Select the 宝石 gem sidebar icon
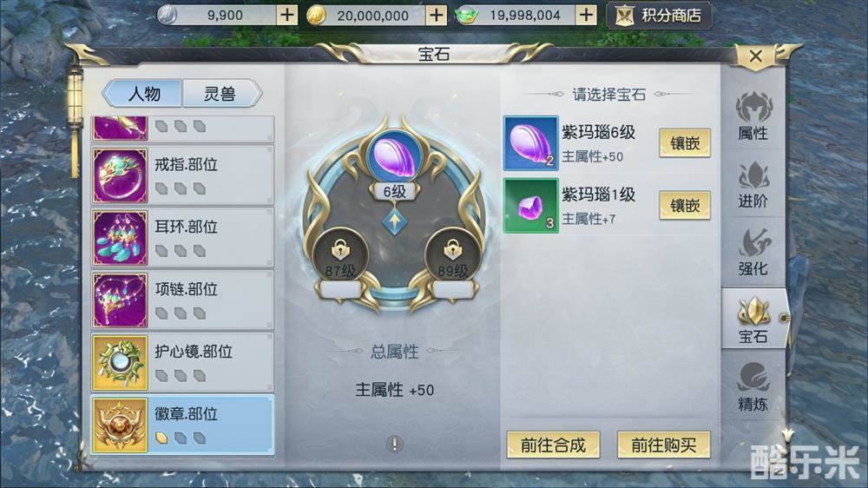 753,320
